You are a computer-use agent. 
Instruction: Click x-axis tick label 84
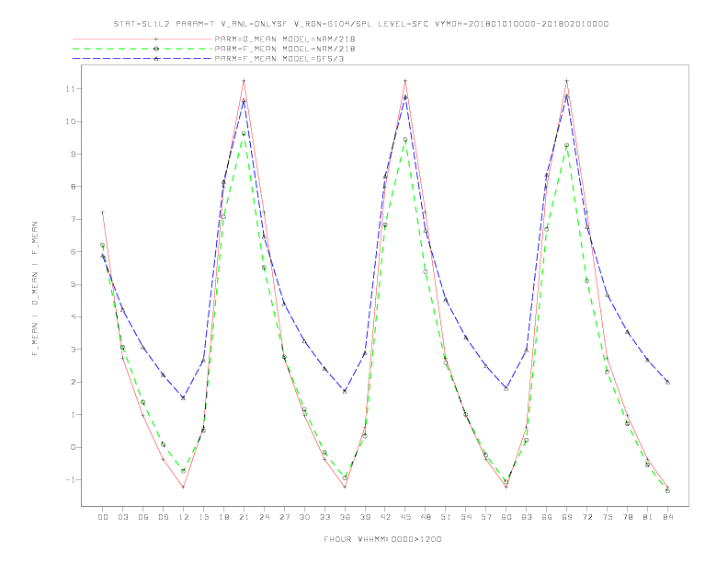tap(667, 517)
